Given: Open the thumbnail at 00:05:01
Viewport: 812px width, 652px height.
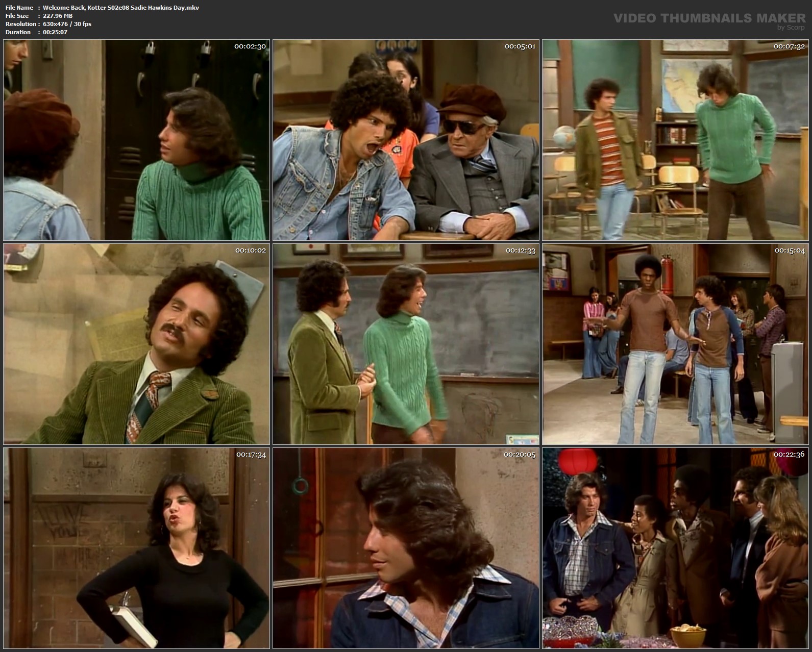Looking at the screenshot, I should coord(406,140).
